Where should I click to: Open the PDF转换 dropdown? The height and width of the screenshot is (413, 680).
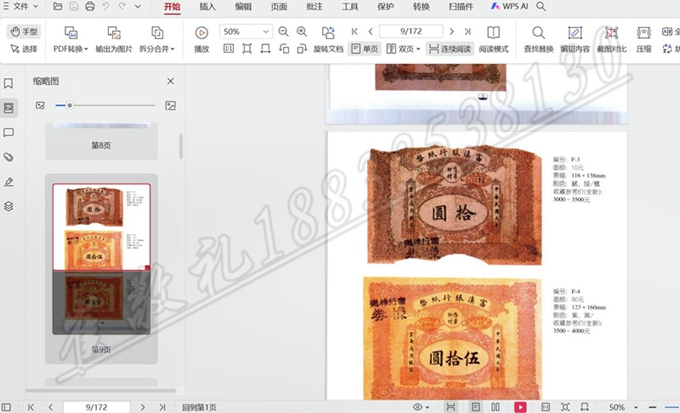click(x=70, y=39)
